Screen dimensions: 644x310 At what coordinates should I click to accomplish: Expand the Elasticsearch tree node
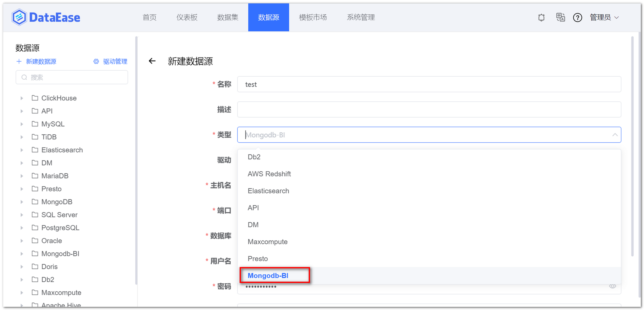(x=22, y=150)
